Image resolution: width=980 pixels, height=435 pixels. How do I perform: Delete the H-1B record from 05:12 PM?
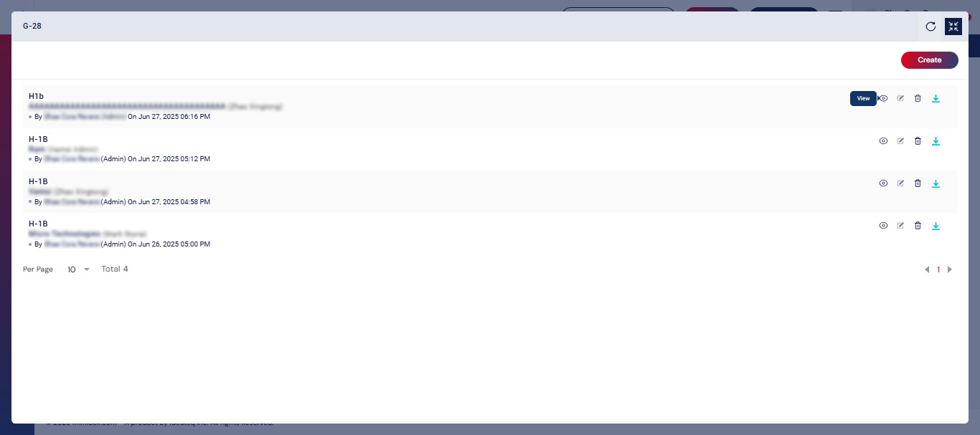(918, 141)
